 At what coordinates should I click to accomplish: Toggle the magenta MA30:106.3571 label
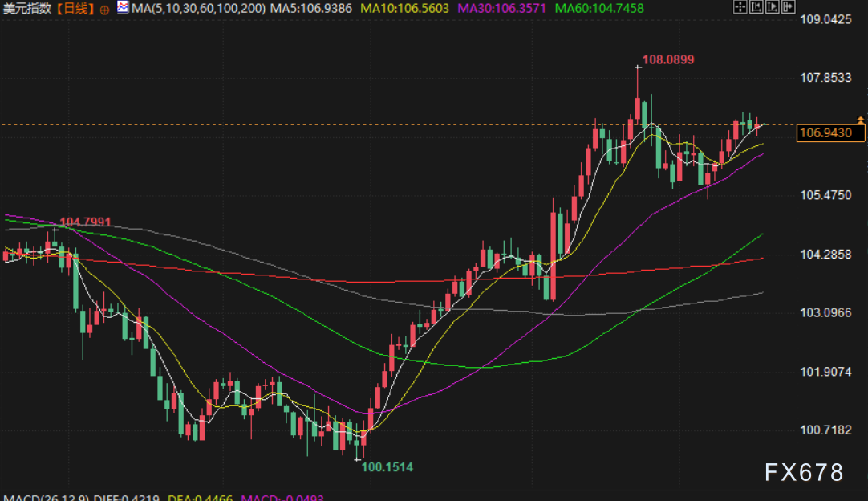(x=501, y=8)
